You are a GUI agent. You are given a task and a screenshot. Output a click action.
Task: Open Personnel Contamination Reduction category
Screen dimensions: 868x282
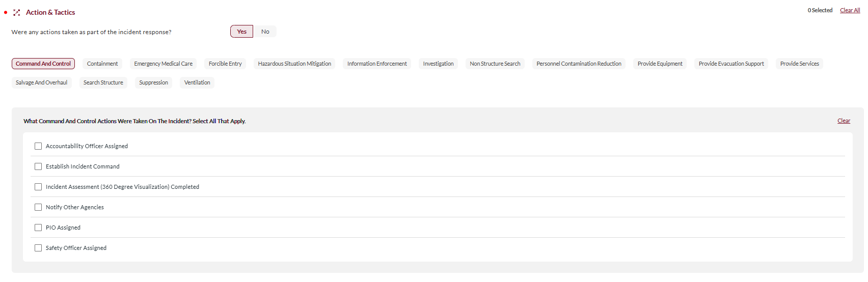579,64
